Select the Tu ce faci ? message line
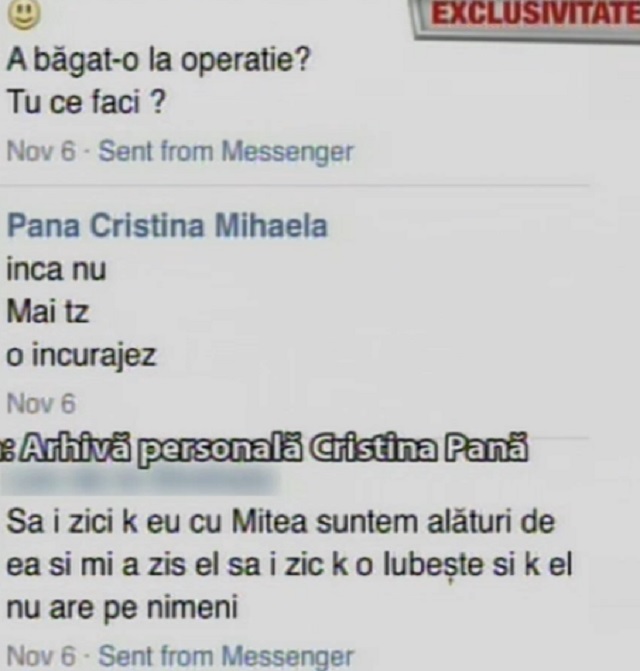 point(86,103)
